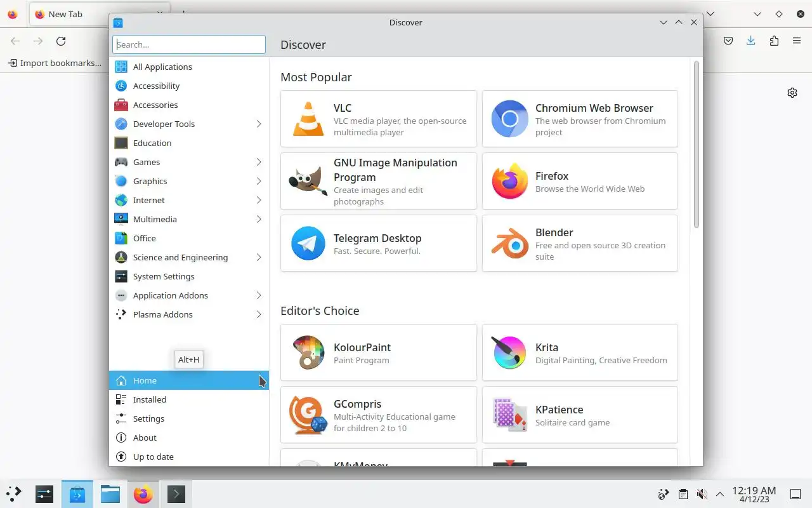
Task: Open the file manager from taskbar
Action: pos(110,494)
